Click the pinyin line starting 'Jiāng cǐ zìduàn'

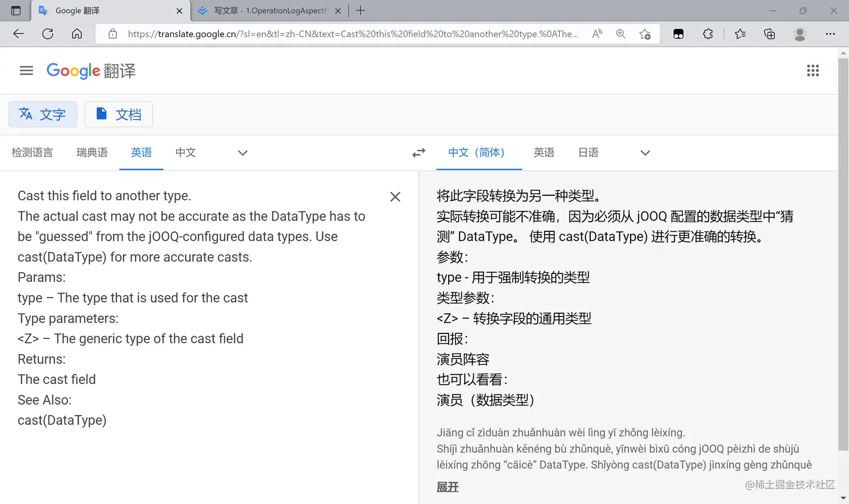[561, 433]
